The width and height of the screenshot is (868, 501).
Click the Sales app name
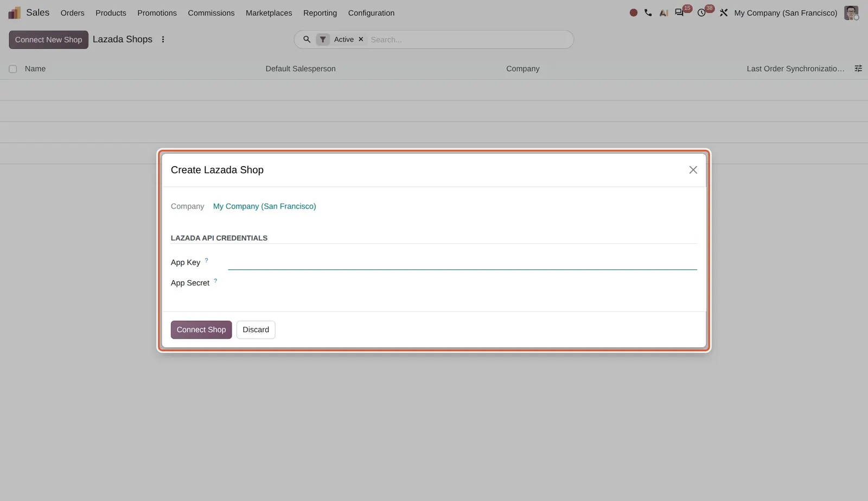37,12
